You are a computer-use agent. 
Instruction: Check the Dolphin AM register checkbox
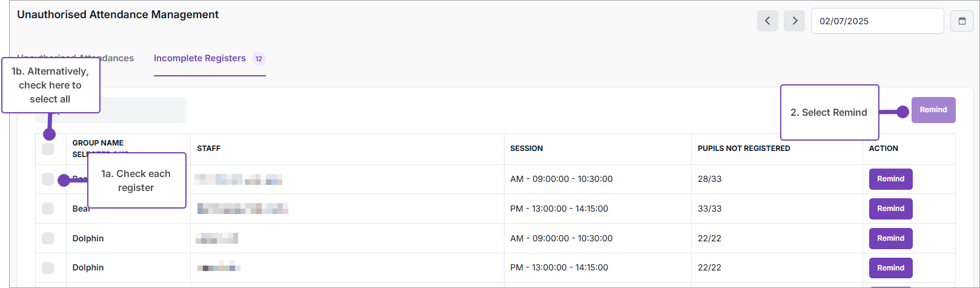pyautogui.click(x=48, y=238)
